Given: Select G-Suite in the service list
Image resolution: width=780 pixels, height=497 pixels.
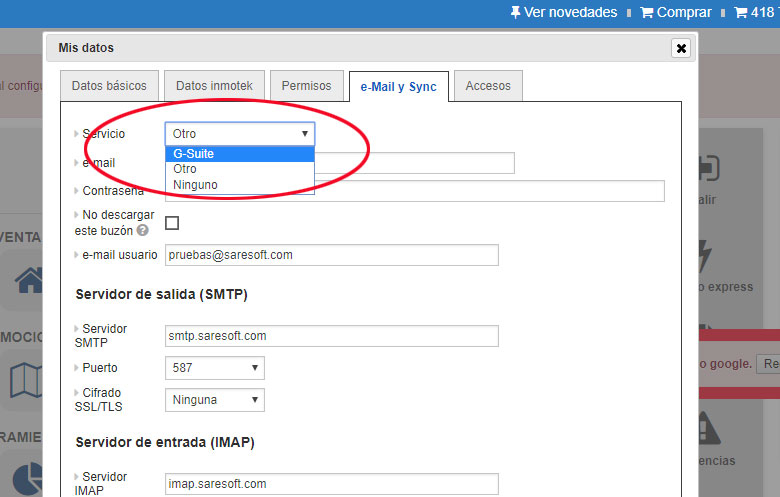Looking at the screenshot, I should pyautogui.click(x=240, y=154).
